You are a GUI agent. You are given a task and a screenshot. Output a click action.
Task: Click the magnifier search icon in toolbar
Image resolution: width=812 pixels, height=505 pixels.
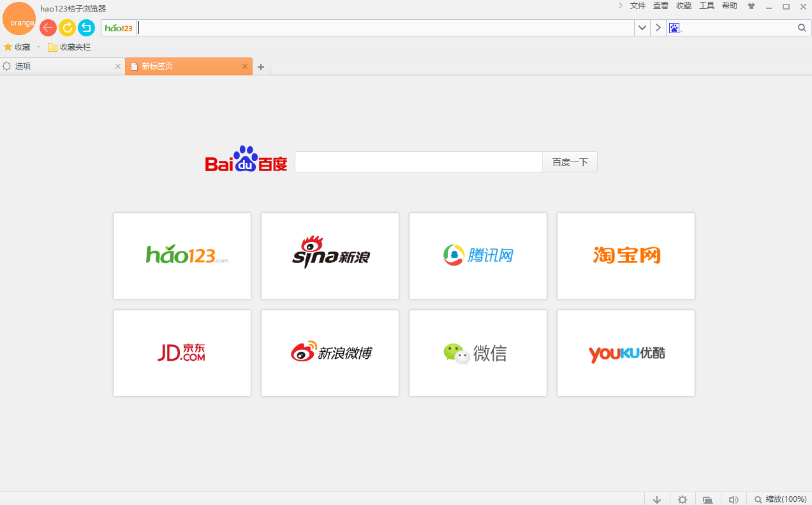pyautogui.click(x=802, y=28)
